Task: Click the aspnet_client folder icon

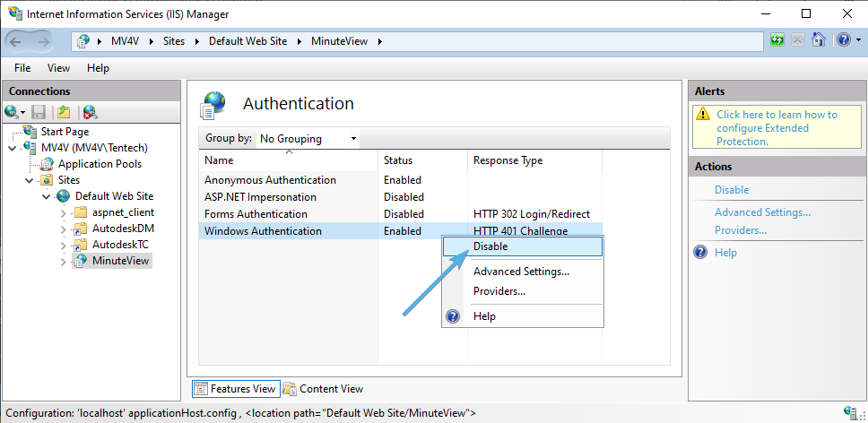Action: [81, 212]
